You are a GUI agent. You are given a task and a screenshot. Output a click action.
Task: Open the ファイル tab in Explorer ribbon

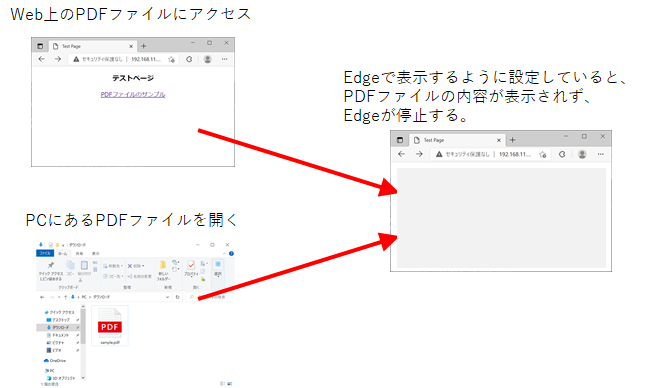pyautogui.click(x=45, y=253)
